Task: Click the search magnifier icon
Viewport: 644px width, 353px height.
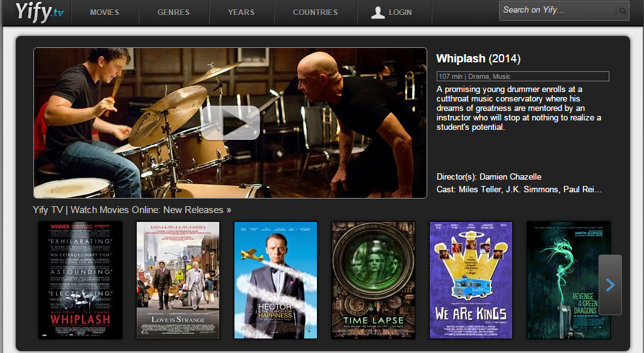Action: tap(623, 11)
